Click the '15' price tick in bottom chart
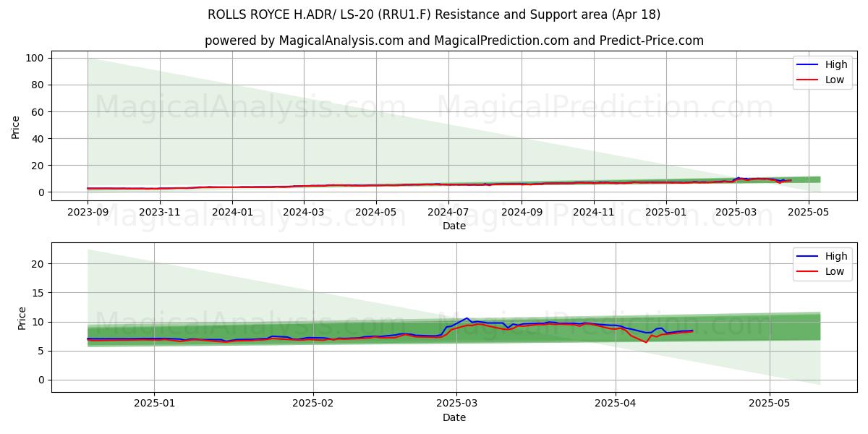The width and height of the screenshot is (868, 434). (x=40, y=293)
